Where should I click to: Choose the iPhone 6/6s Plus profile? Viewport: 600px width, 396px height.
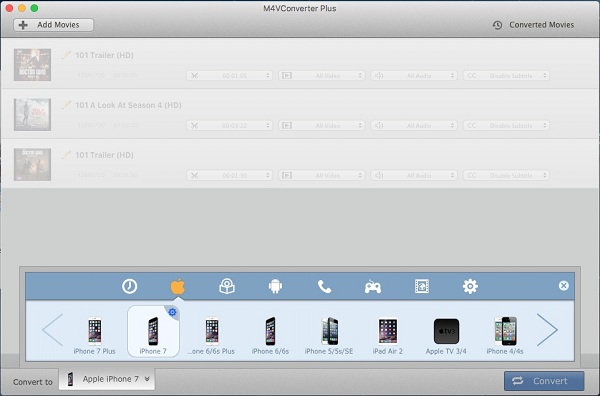[x=211, y=335]
